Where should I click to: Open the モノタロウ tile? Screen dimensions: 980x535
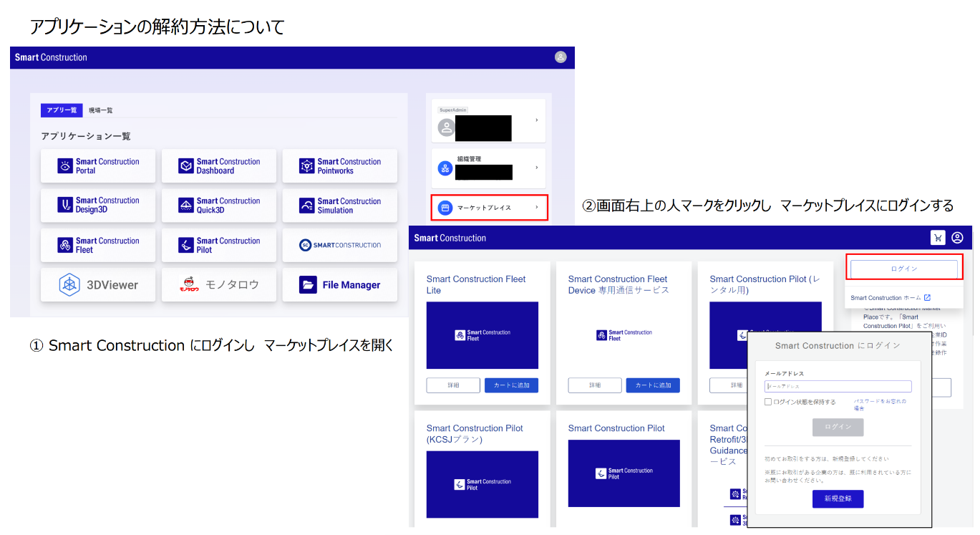(x=219, y=285)
